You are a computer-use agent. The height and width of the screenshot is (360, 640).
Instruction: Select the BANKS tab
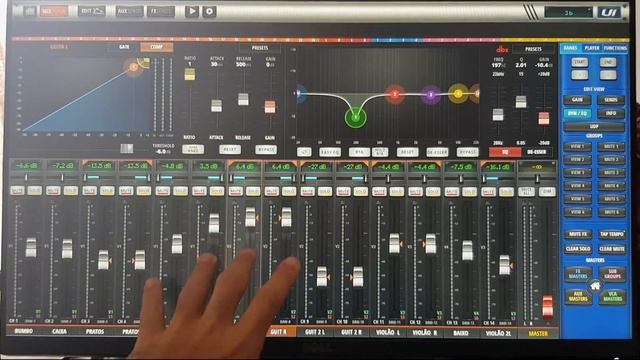click(570, 48)
